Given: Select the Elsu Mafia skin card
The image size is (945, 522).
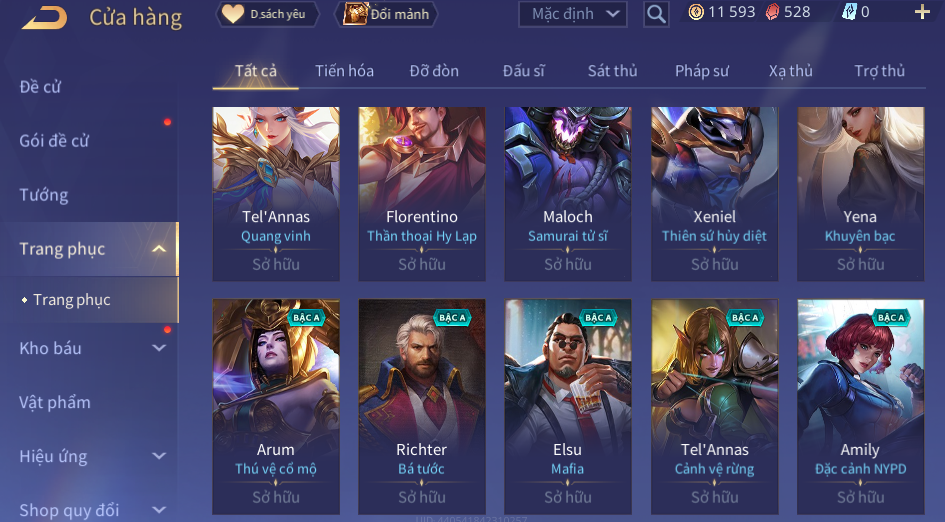Looking at the screenshot, I should pyautogui.click(x=568, y=407).
